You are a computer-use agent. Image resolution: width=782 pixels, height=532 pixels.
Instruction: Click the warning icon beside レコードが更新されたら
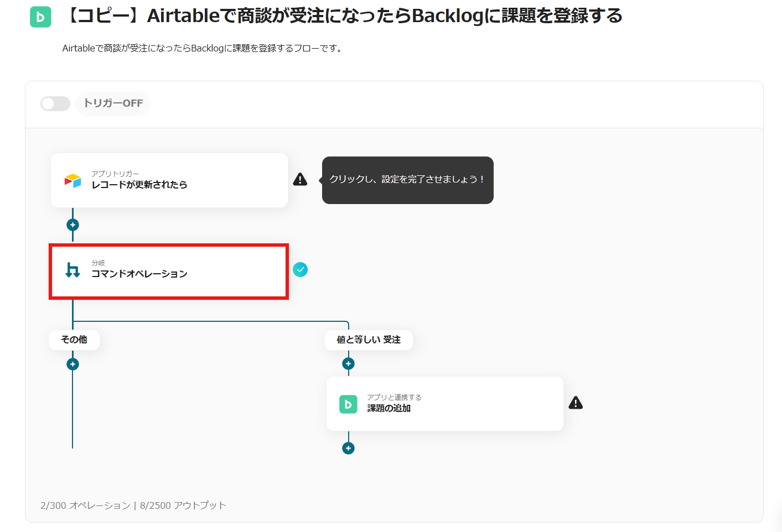pyautogui.click(x=300, y=179)
